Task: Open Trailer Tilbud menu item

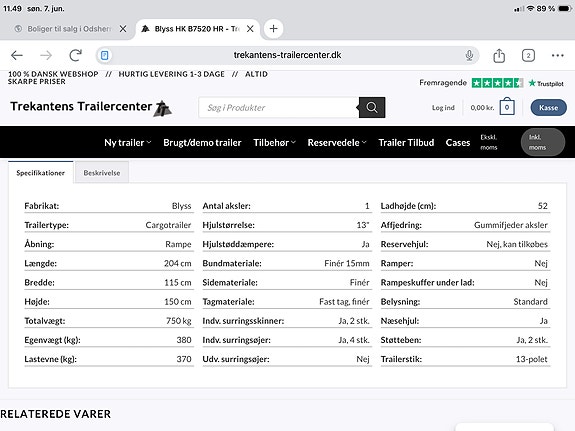Action: point(406,143)
